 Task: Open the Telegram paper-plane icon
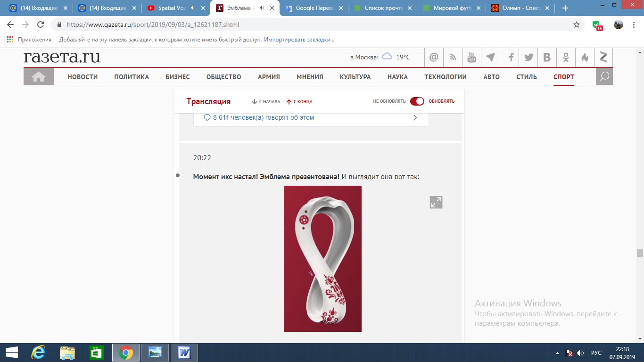click(490, 58)
